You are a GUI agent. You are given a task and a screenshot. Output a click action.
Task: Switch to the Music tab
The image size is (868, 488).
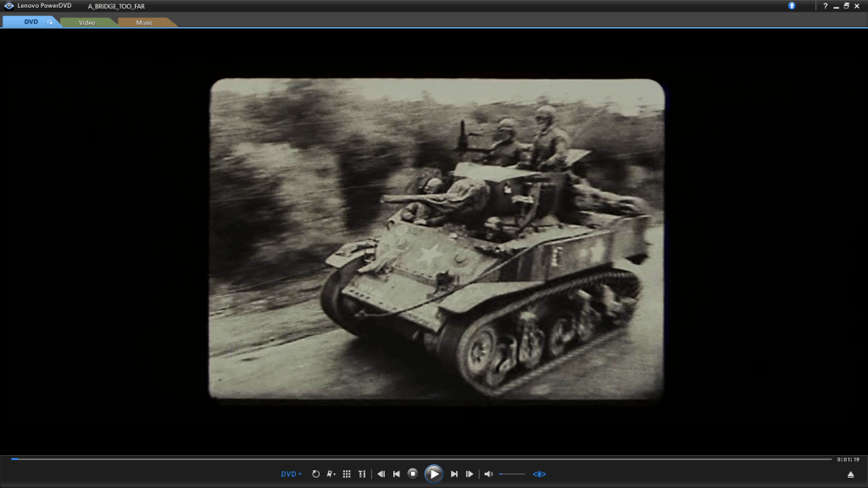pyautogui.click(x=145, y=22)
